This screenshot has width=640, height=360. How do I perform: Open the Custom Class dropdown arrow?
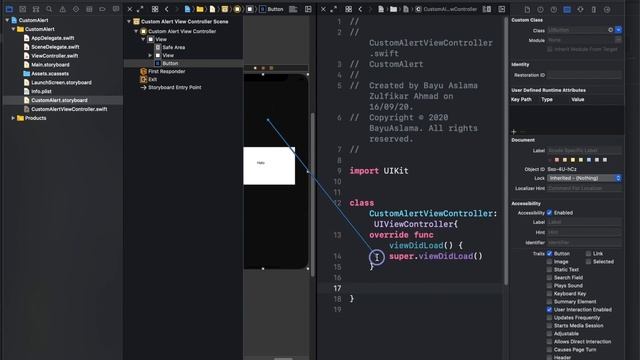pos(619,30)
